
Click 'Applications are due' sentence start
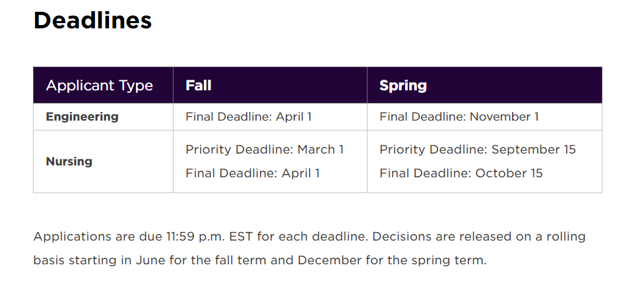pos(98,237)
